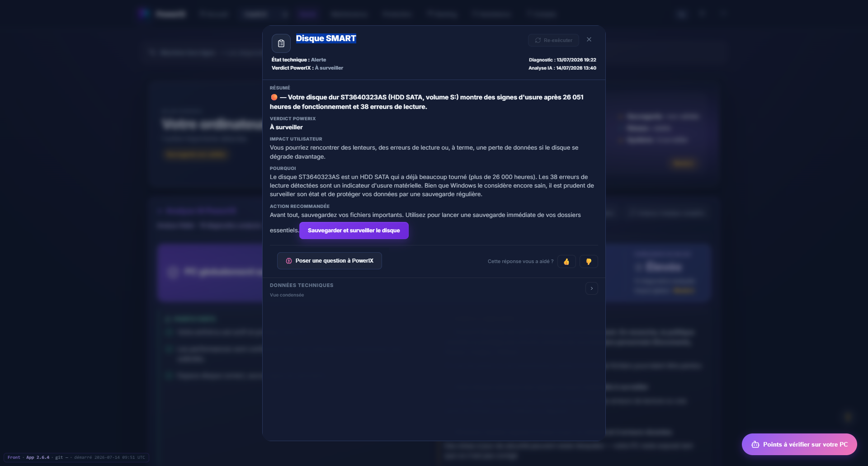The height and width of the screenshot is (466, 868).
Task: Click the 'Cette réponse vous a aidé ?' text
Action: [x=520, y=261]
